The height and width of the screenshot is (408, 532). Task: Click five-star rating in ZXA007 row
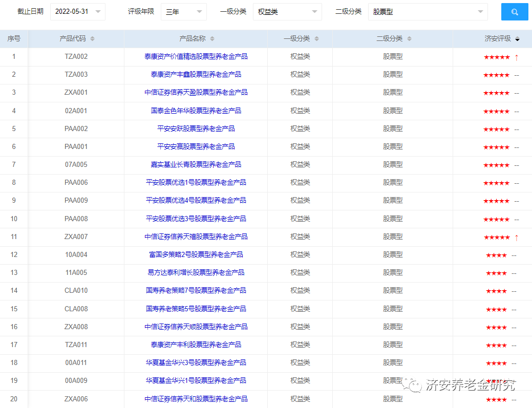click(497, 238)
